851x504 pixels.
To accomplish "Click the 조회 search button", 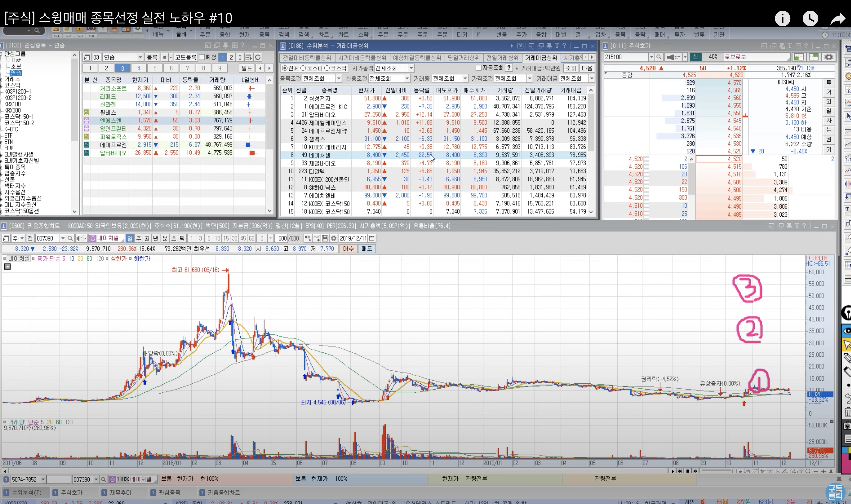I will pyautogui.click(x=571, y=68).
